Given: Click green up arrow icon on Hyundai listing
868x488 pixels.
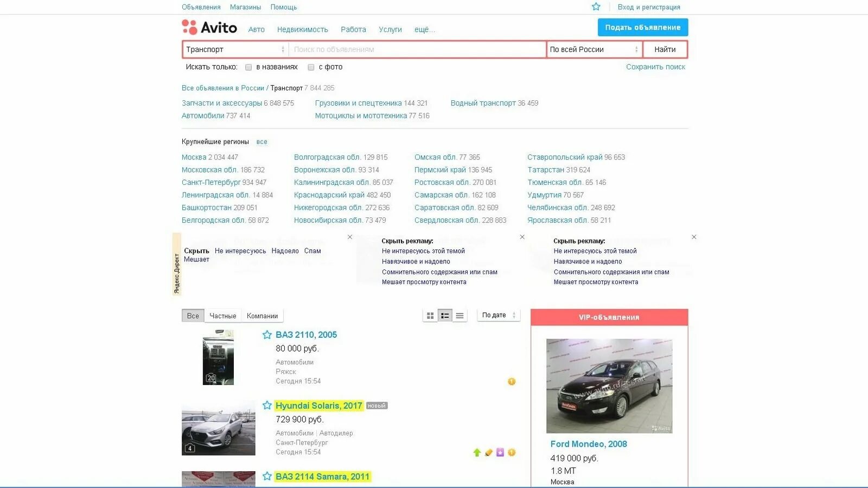Looking at the screenshot, I should point(477,452).
